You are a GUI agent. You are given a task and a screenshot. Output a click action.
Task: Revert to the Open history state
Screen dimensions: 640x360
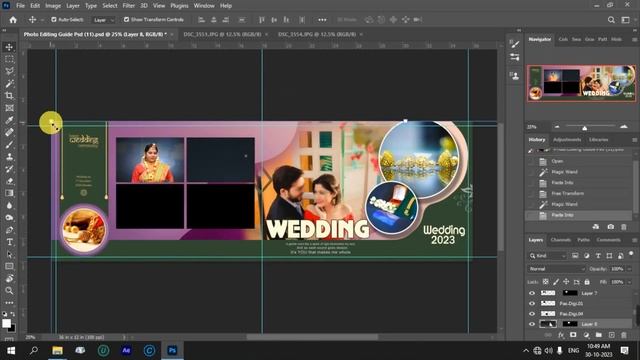(557, 161)
